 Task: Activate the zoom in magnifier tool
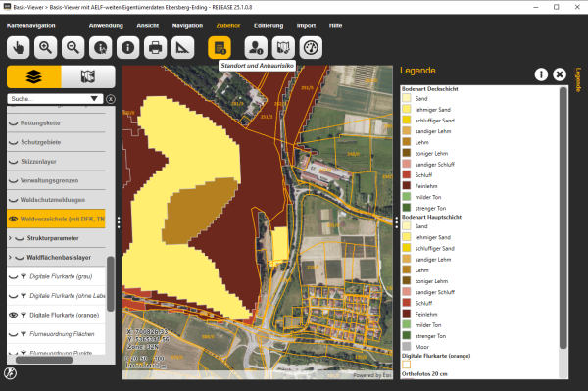(x=45, y=48)
